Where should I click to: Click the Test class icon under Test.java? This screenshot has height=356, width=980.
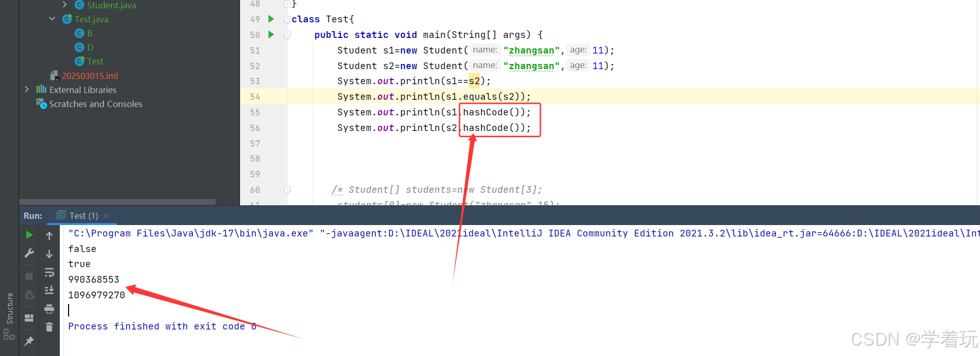tap(79, 61)
